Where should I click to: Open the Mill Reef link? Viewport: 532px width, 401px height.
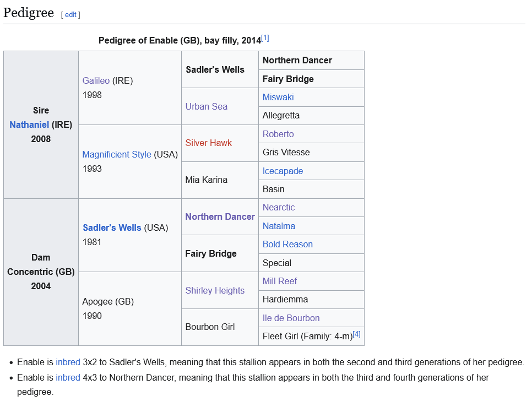click(280, 281)
